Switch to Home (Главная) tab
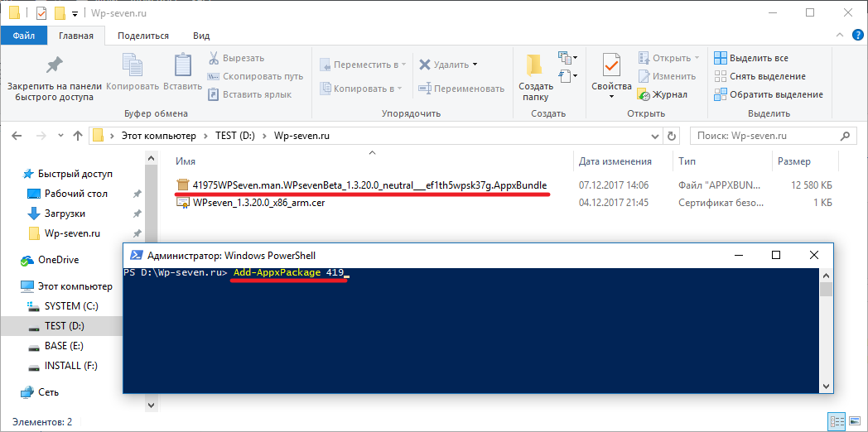This screenshot has width=868, height=432. coord(76,36)
